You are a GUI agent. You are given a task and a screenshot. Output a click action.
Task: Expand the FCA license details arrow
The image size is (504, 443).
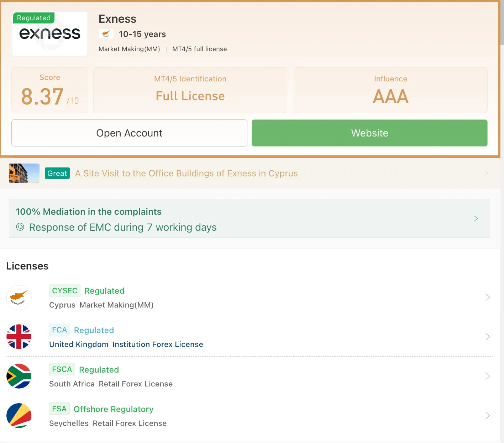[x=488, y=337]
